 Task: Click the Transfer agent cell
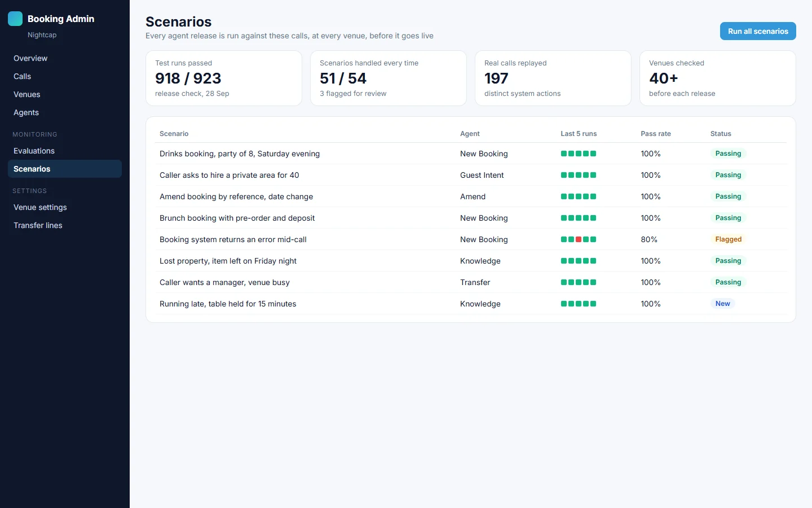tap(475, 282)
